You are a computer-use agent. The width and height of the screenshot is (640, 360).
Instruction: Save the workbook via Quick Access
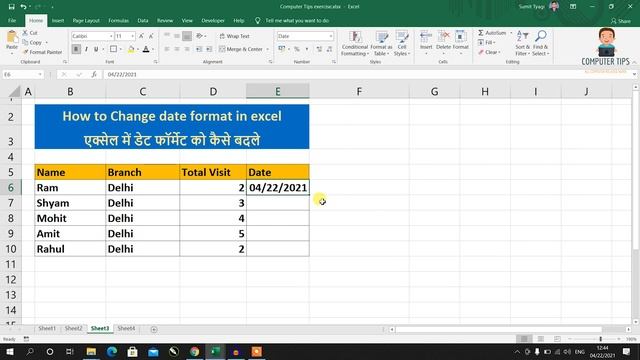point(11,7)
